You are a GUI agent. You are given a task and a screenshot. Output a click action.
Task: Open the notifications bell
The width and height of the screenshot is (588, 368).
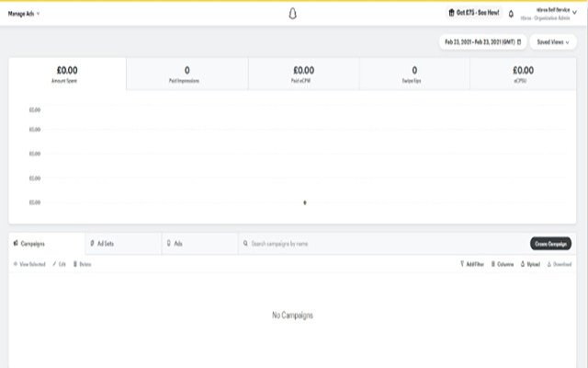point(511,14)
